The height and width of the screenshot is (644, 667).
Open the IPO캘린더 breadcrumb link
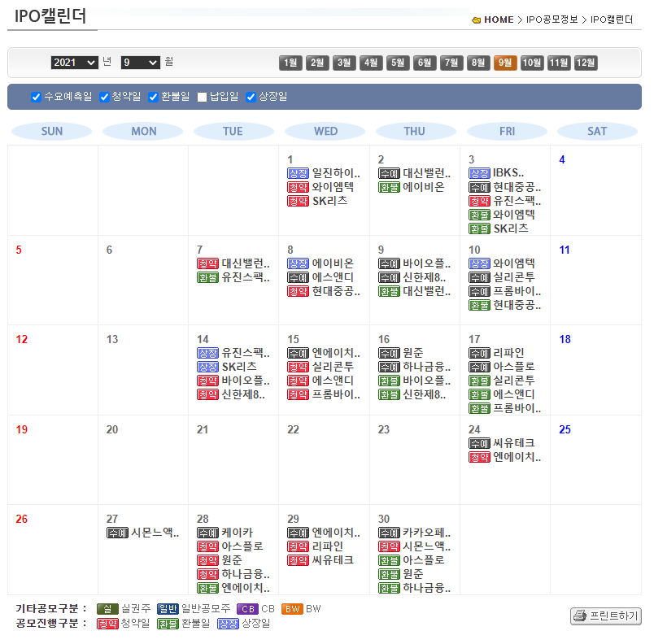pos(612,20)
